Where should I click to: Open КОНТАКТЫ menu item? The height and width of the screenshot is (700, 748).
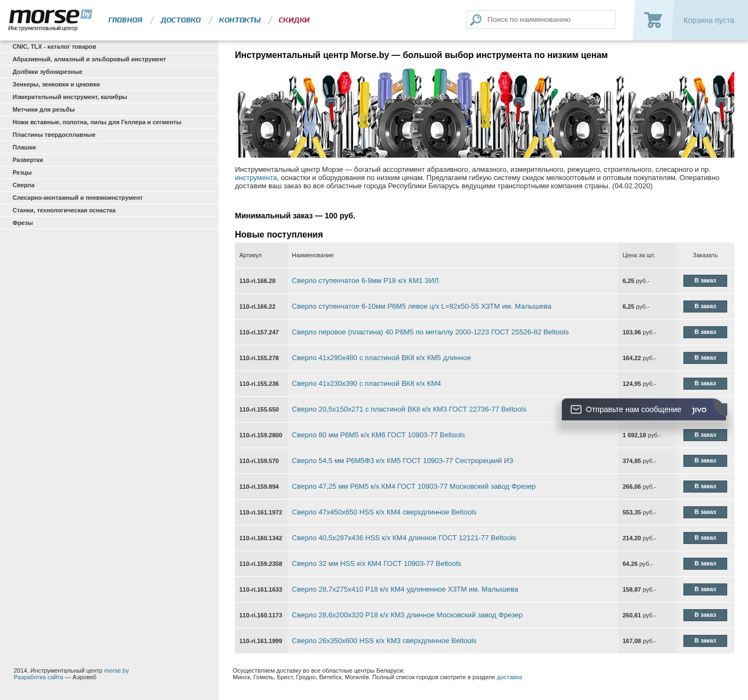pyautogui.click(x=240, y=20)
